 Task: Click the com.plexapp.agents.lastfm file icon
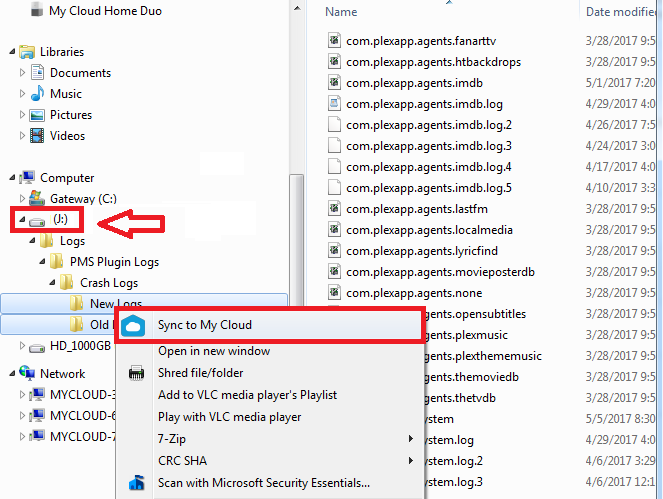coord(334,208)
